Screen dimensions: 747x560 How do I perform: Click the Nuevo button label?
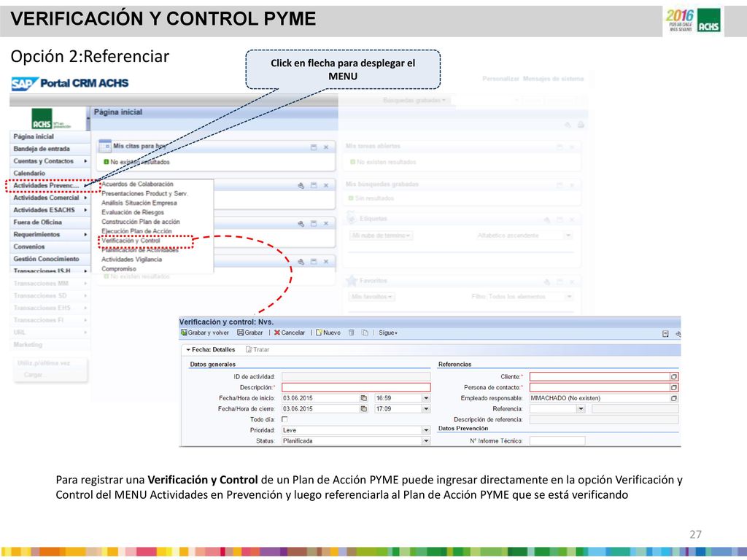click(332, 332)
